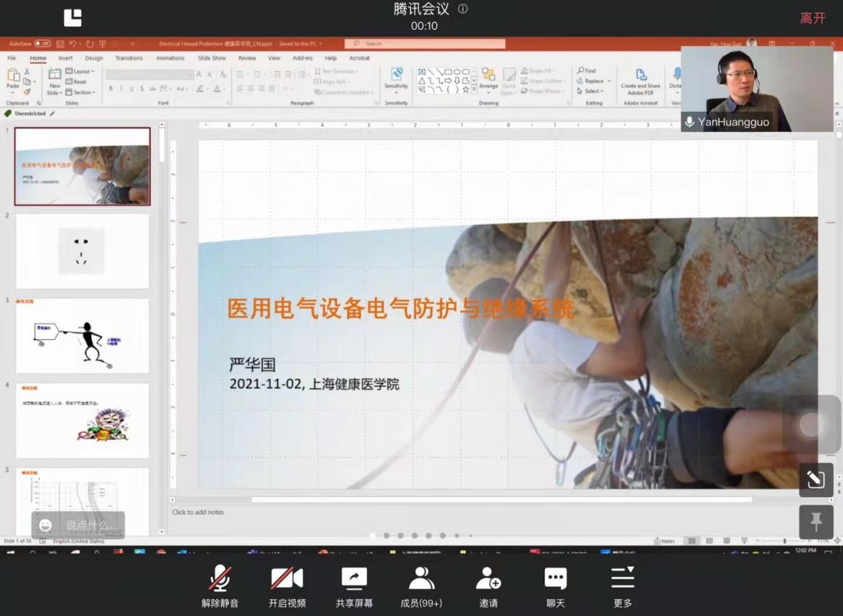This screenshot has height=616, width=843.
Task: Click Find in the Editing group
Action: [x=587, y=71]
